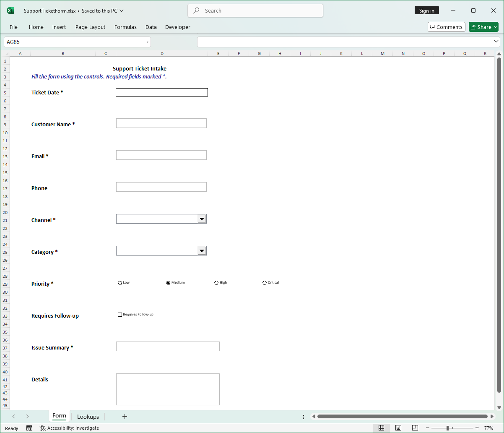Add a new worksheet with the plus icon
The height and width of the screenshot is (433, 504).
(125, 416)
